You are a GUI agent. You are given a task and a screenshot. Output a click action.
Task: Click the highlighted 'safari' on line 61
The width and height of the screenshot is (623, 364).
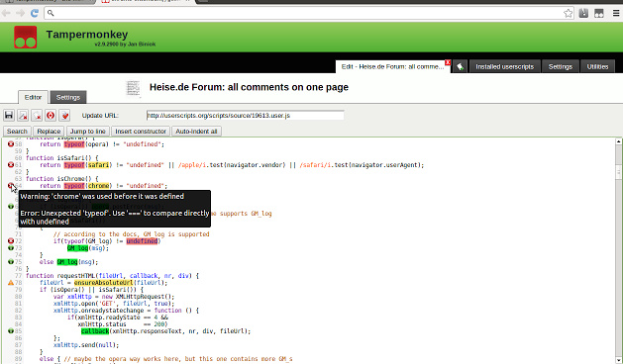pos(98,165)
